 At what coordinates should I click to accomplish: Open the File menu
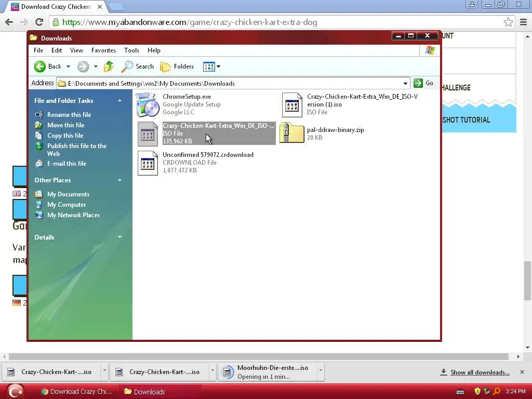coord(38,50)
